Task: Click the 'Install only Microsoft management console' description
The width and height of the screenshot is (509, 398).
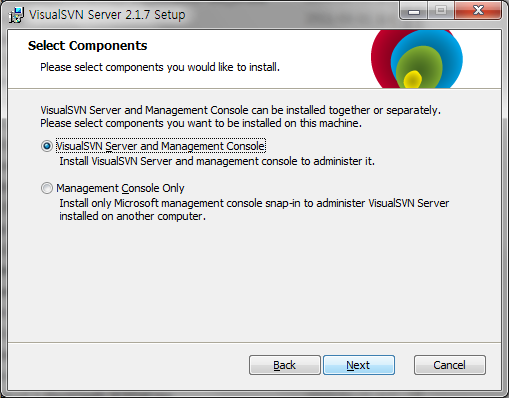Action: (x=254, y=209)
